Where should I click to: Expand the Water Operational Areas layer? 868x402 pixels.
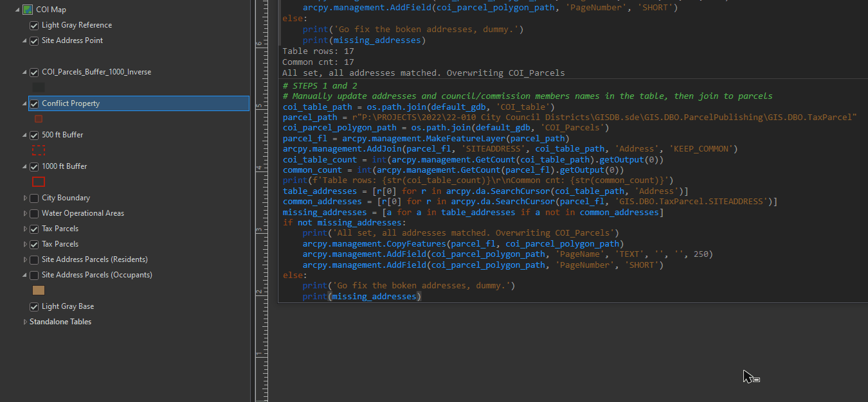click(x=25, y=214)
